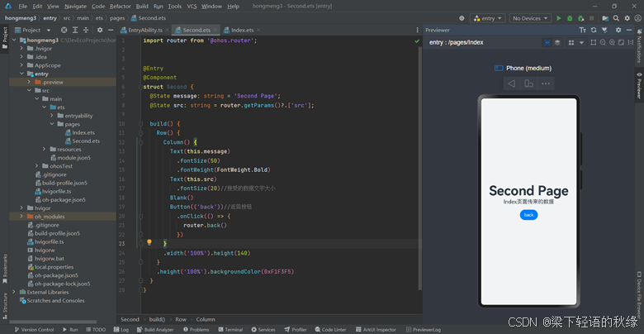
Task: Click locate file target icon in Project panel
Action: coord(64,30)
